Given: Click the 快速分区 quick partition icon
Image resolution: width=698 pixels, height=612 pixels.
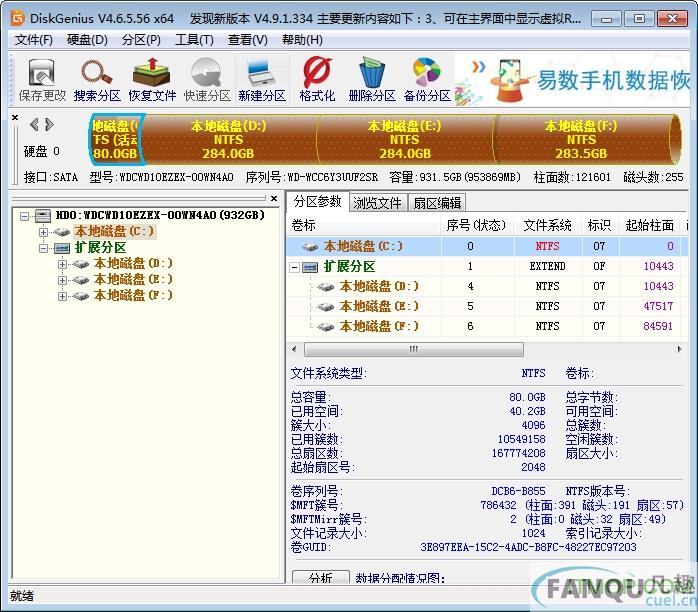Looking at the screenshot, I should (207, 80).
